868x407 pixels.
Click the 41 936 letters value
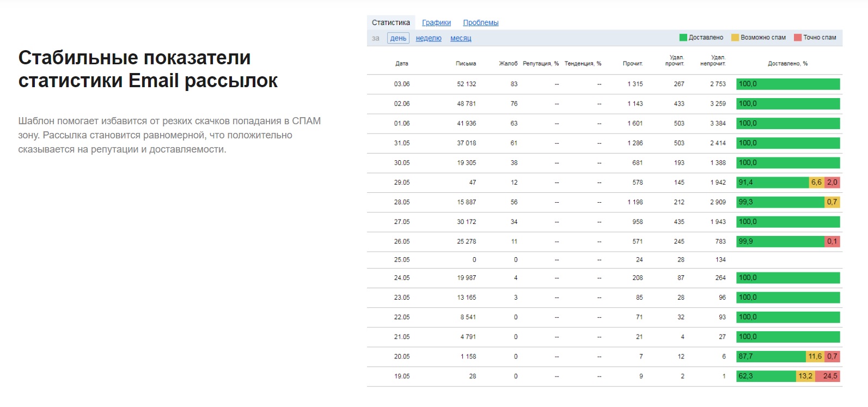[x=467, y=123]
